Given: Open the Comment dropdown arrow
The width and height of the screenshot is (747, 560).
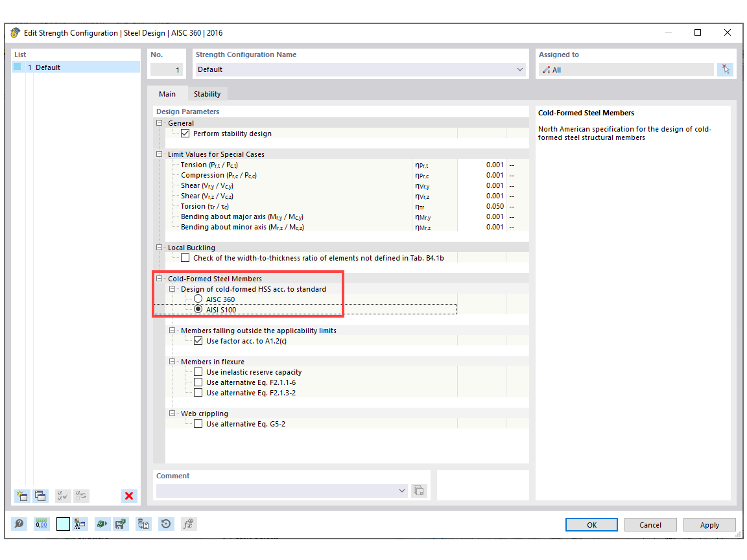Looking at the screenshot, I should (x=401, y=491).
